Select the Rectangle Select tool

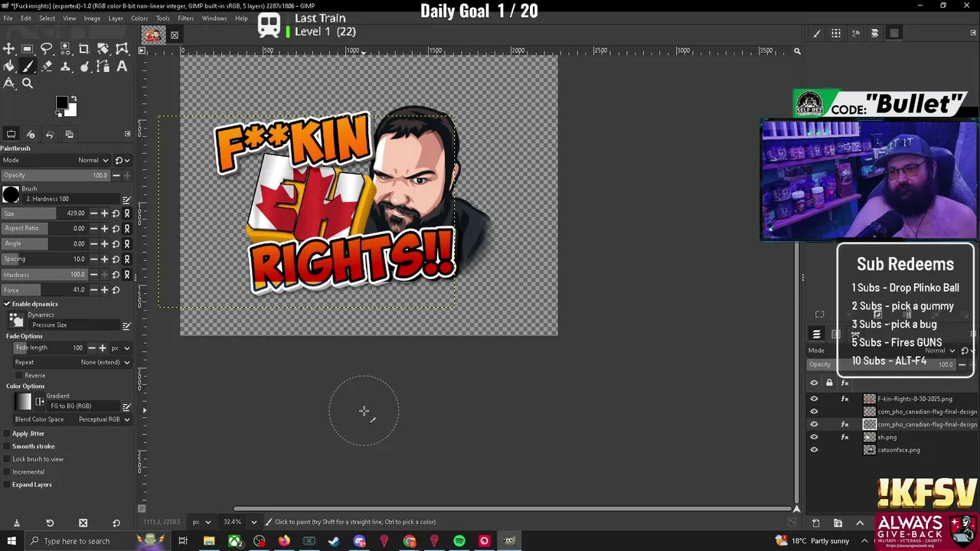(x=28, y=49)
